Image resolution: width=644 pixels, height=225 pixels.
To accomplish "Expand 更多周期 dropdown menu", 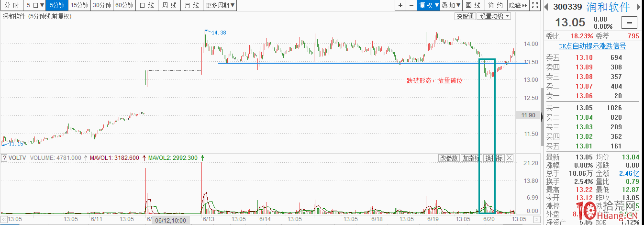I will coord(221,6).
